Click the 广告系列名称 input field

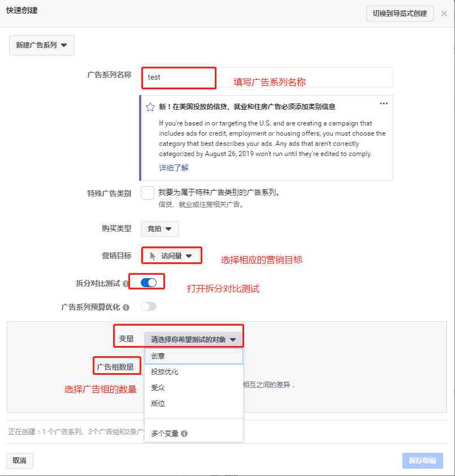click(x=267, y=77)
